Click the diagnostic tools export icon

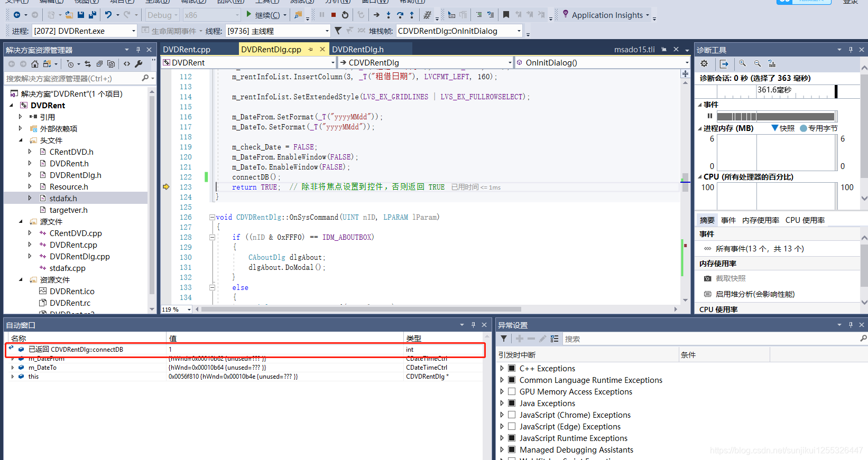click(x=724, y=63)
